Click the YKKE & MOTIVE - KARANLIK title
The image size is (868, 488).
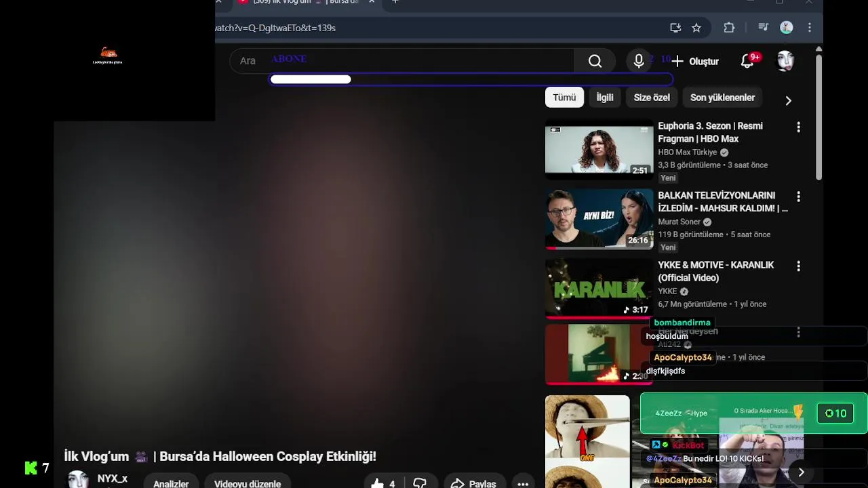click(715, 271)
